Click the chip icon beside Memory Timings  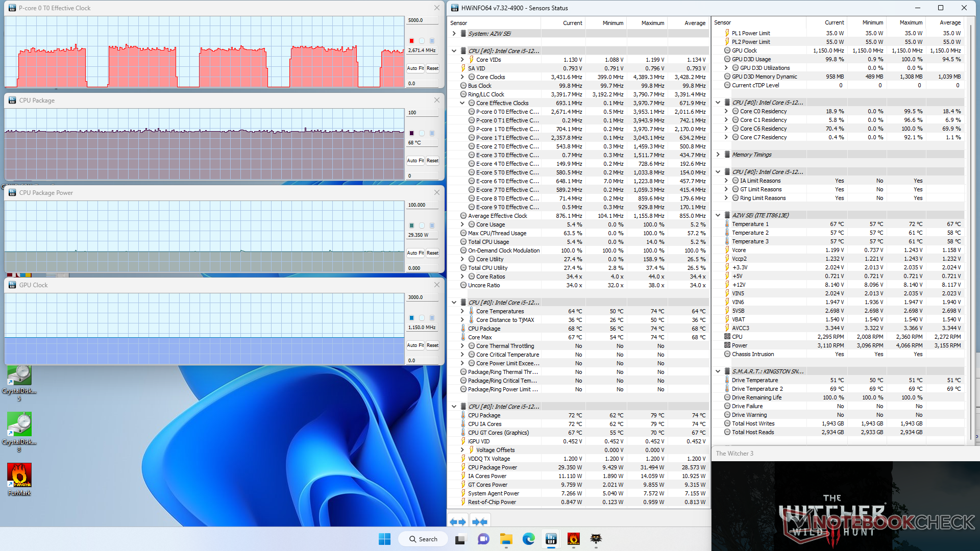tap(727, 155)
